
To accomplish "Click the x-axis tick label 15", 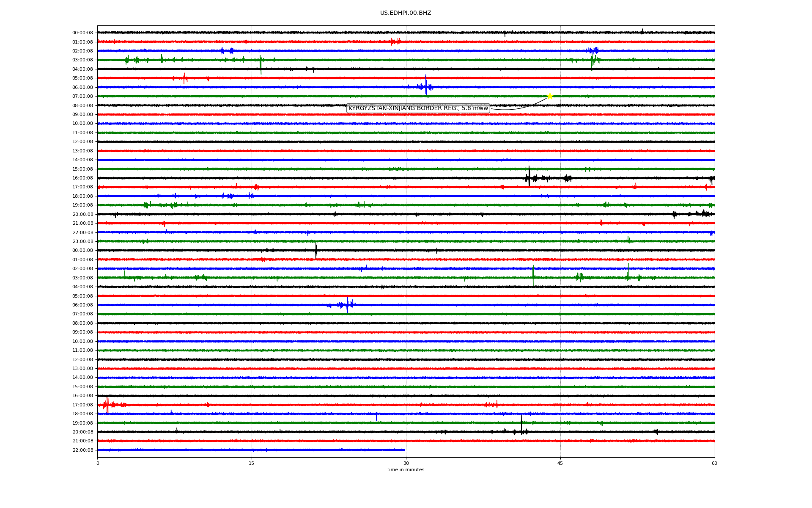I will [252, 463].
